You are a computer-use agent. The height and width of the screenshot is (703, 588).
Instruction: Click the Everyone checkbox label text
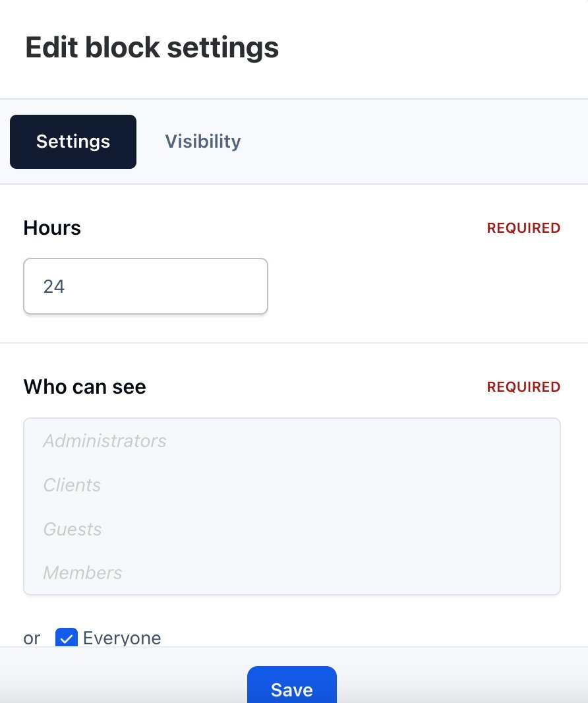[122, 638]
